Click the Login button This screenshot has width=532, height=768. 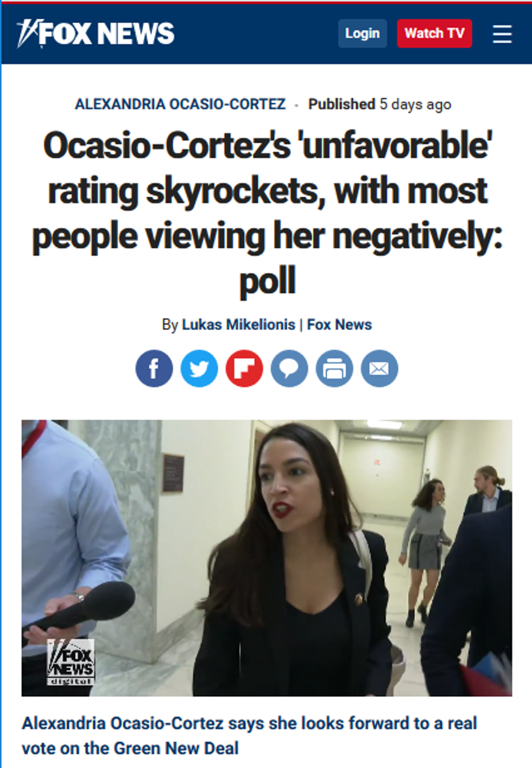coord(363,34)
